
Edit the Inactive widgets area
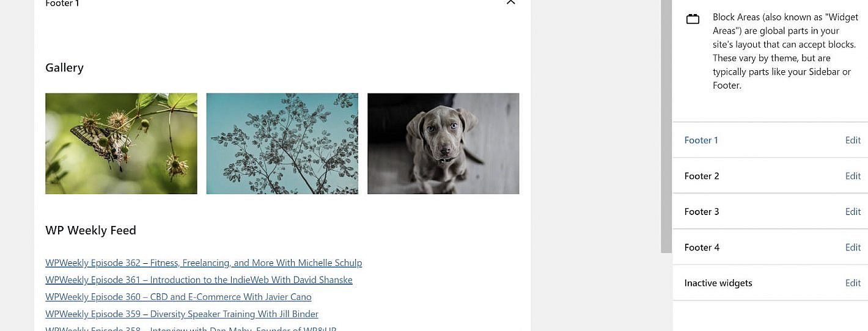coord(853,283)
